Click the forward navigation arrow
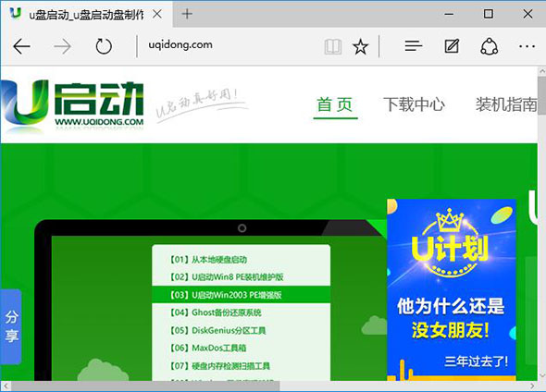 click(63, 46)
